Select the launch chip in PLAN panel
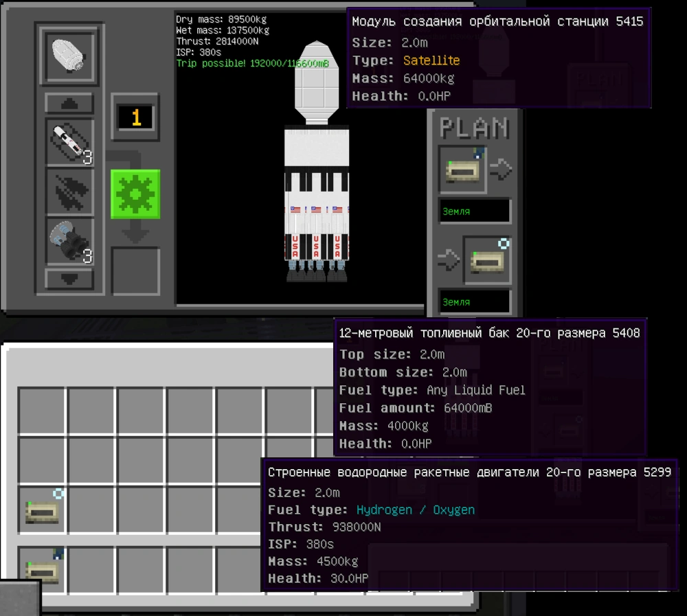 point(462,169)
